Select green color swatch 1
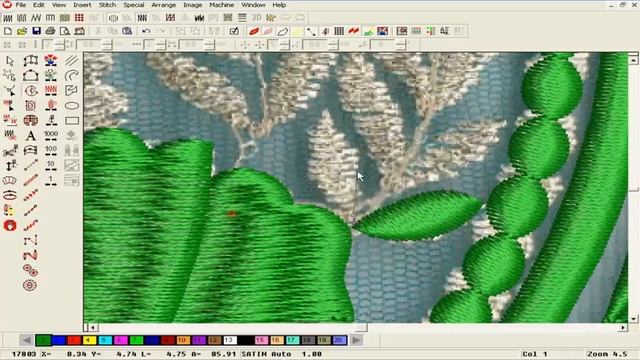 point(43,340)
